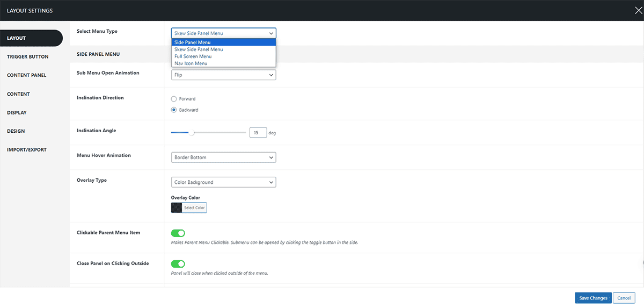Click the Overlay Color swatch
The width and height of the screenshot is (644, 308).
point(177,207)
